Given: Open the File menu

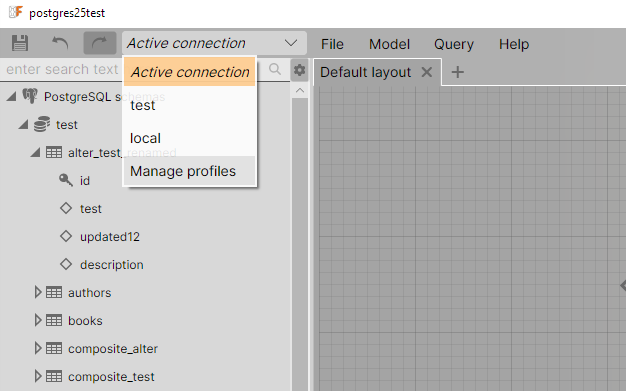Looking at the screenshot, I should (x=332, y=44).
